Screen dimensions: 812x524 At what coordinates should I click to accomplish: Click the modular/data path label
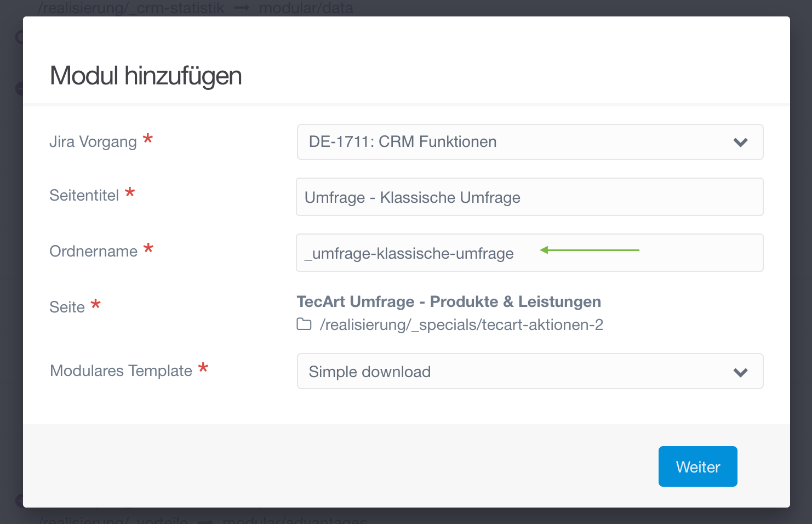[306, 8]
